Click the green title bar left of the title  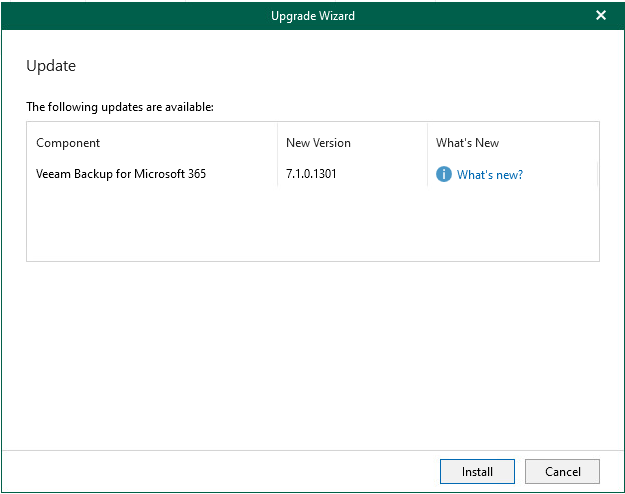(x=136, y=16)
